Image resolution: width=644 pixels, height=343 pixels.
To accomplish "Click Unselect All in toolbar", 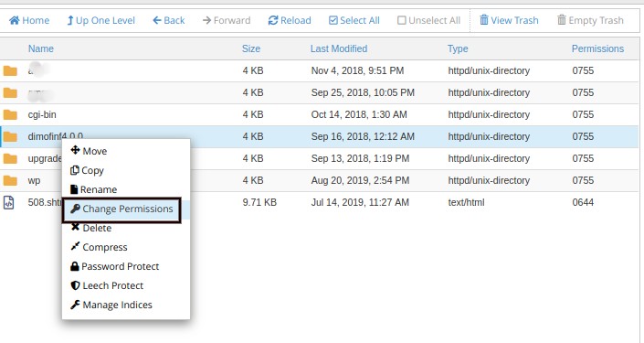I will [428, 20].
